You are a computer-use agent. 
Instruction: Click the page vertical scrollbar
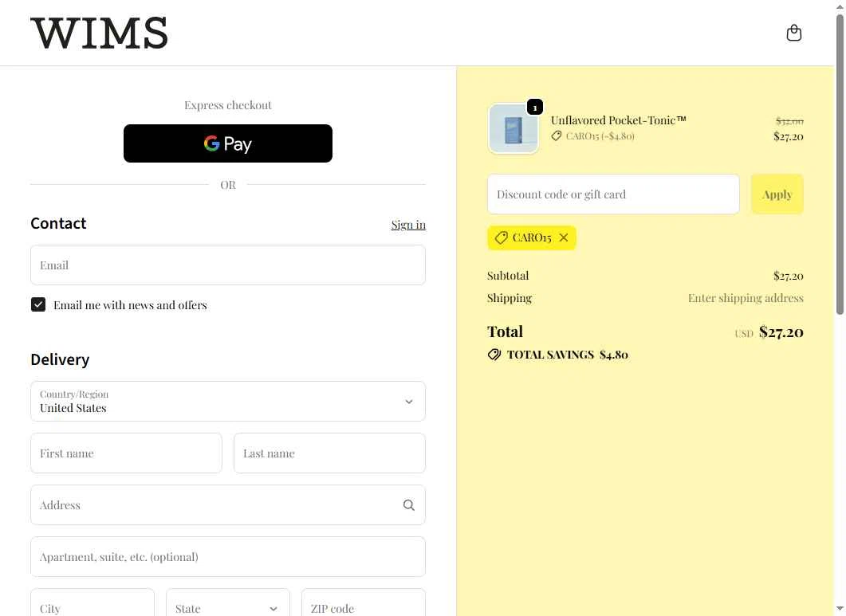click(840, 164)
